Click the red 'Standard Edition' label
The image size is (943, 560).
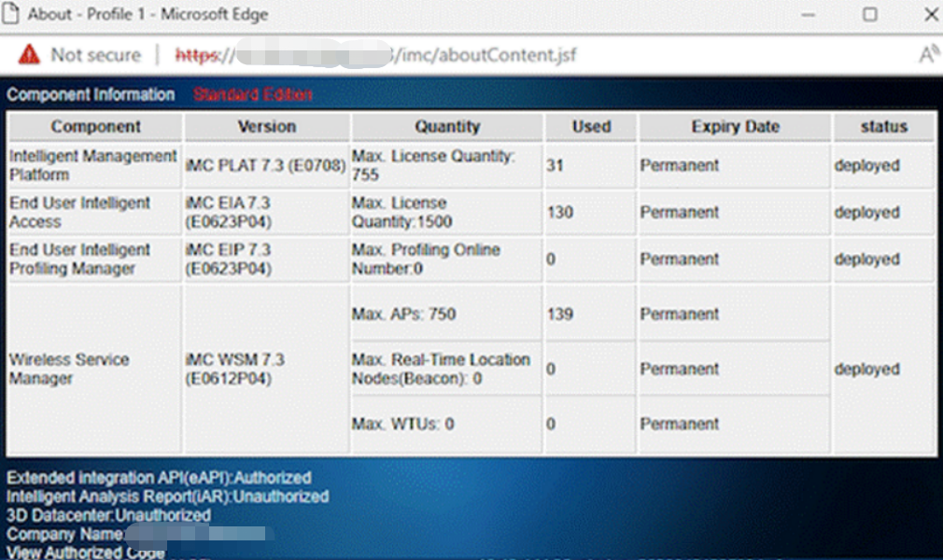[253, 94]
